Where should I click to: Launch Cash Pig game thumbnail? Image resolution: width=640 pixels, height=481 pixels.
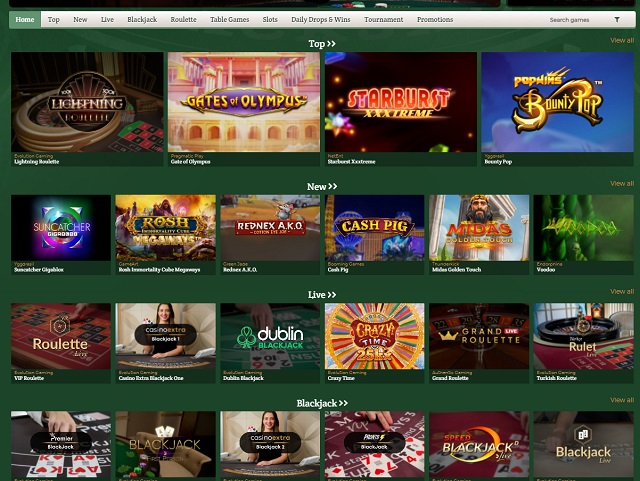375,228
